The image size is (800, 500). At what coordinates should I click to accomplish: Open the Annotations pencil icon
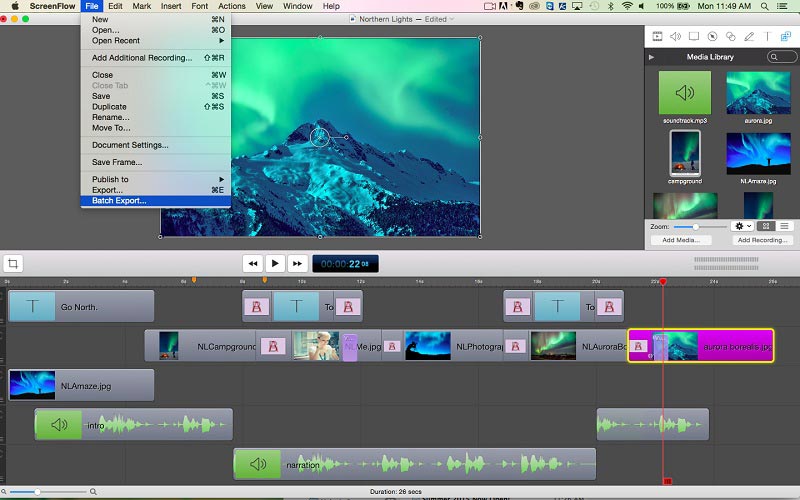click(x=750, y=37)
